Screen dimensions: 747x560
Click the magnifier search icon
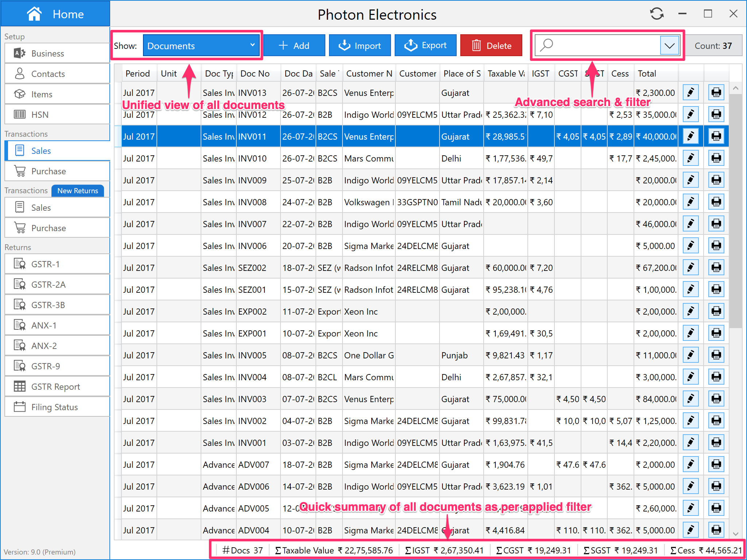click(547, 45)
